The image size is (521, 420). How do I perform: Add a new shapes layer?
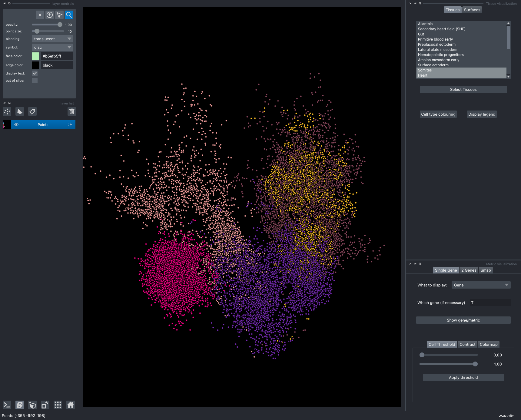point(20,111)
